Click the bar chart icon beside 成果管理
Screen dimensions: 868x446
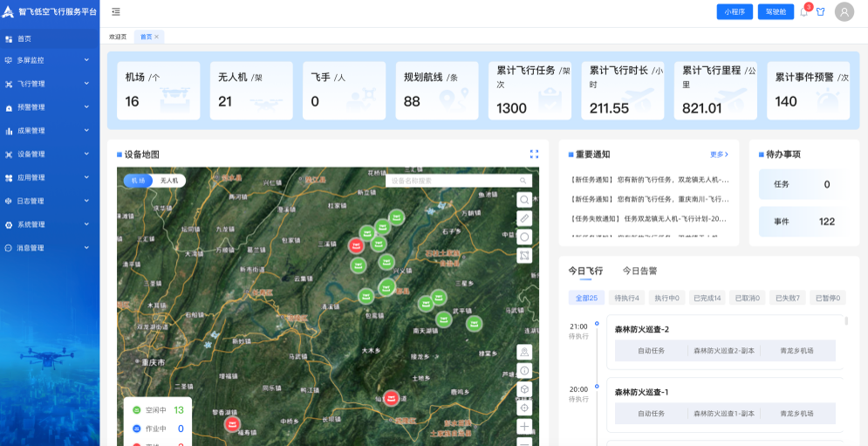point(9,131)
